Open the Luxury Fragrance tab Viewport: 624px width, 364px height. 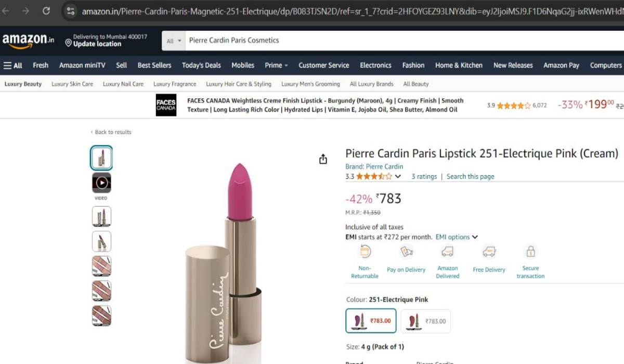(x=175, y=84)
